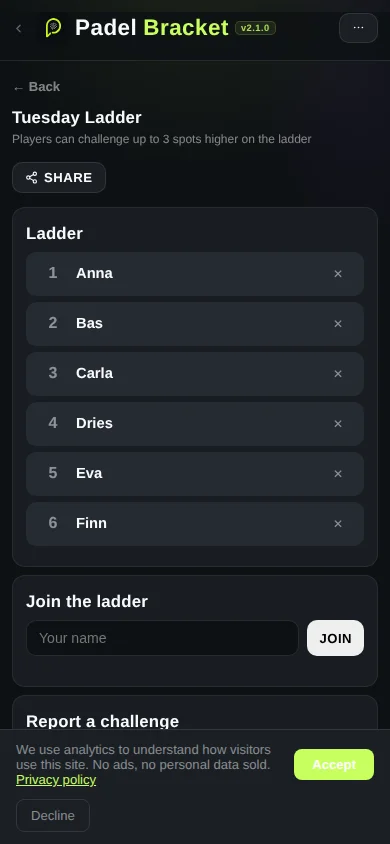This screenshot has height=844, width=390.
Task: Accept analytics cookies
Action: (334, 765)
